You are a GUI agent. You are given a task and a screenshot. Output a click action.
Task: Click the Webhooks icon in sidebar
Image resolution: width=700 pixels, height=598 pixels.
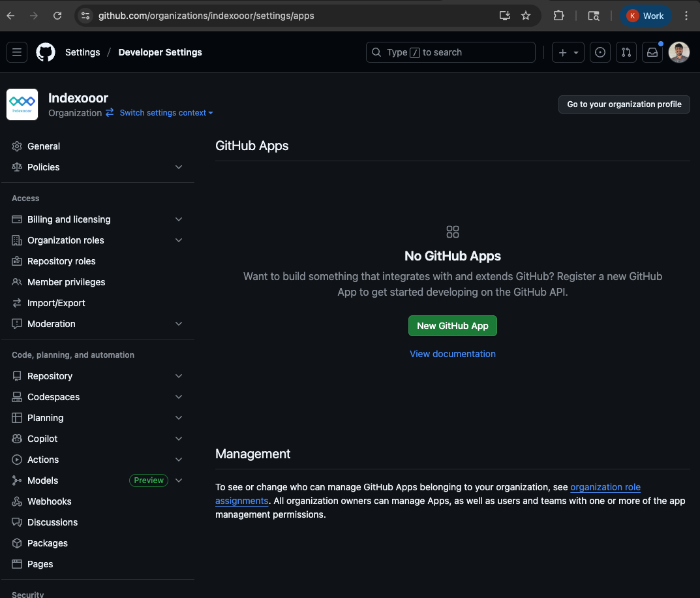coord(17,501)
